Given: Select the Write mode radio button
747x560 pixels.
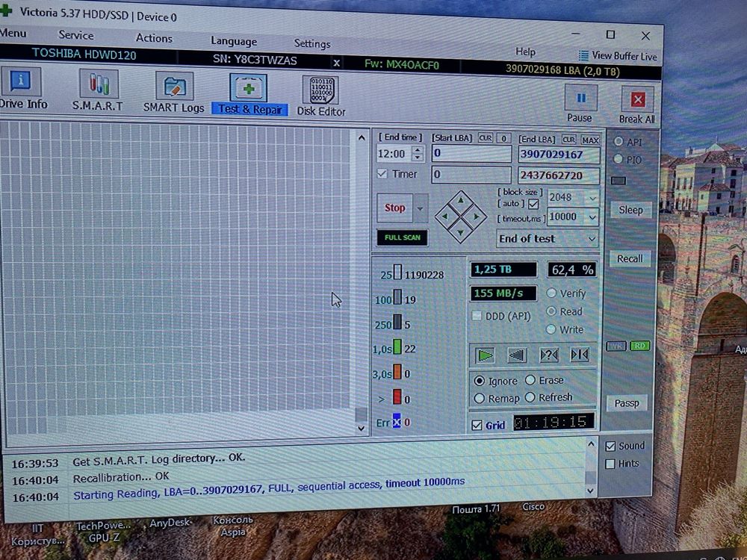Looking at the screenshot, I should (551, 329).
